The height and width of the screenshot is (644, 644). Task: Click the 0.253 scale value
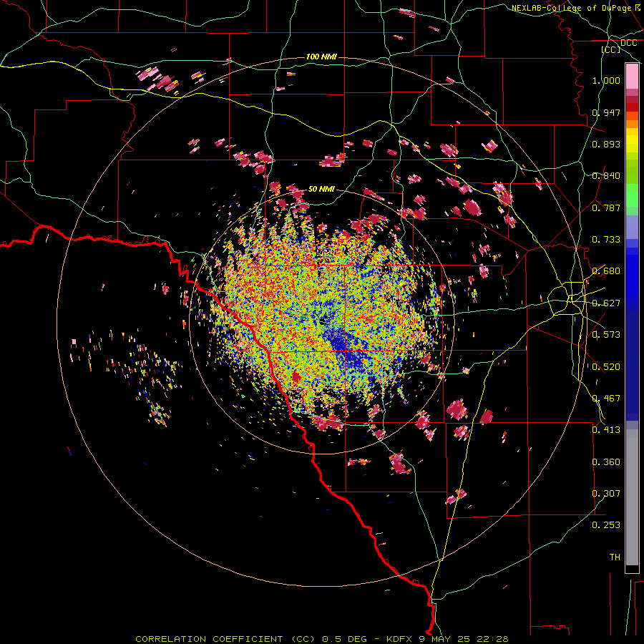(x=606, y=525)
